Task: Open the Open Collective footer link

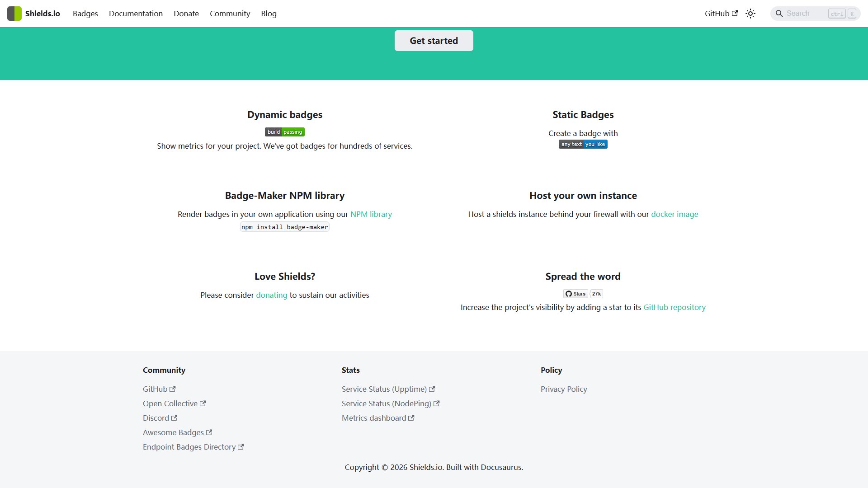Action: point(175,404)
